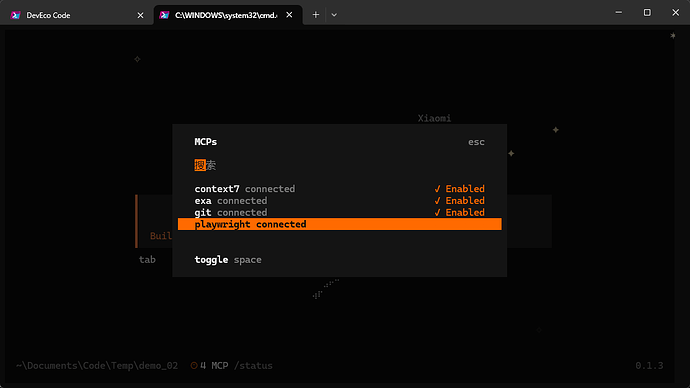Close the terminal window
This screenshot has height=388, width=690.
pos(675,12)
